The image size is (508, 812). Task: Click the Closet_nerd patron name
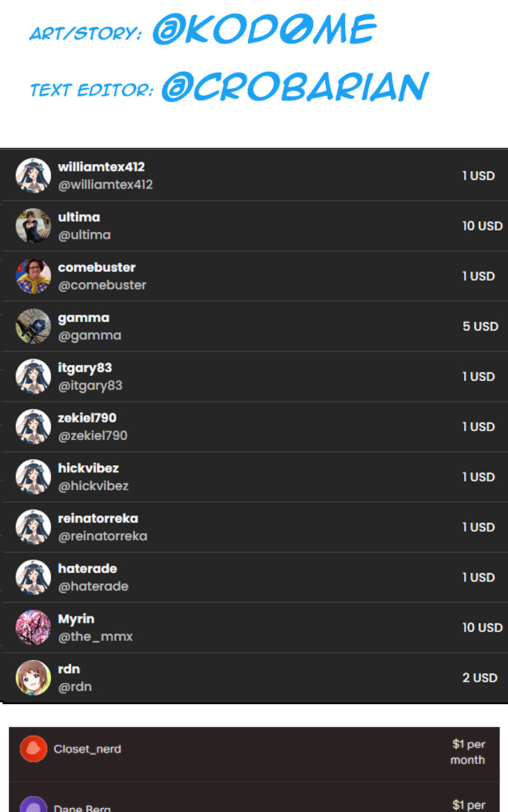click(88, 749)
